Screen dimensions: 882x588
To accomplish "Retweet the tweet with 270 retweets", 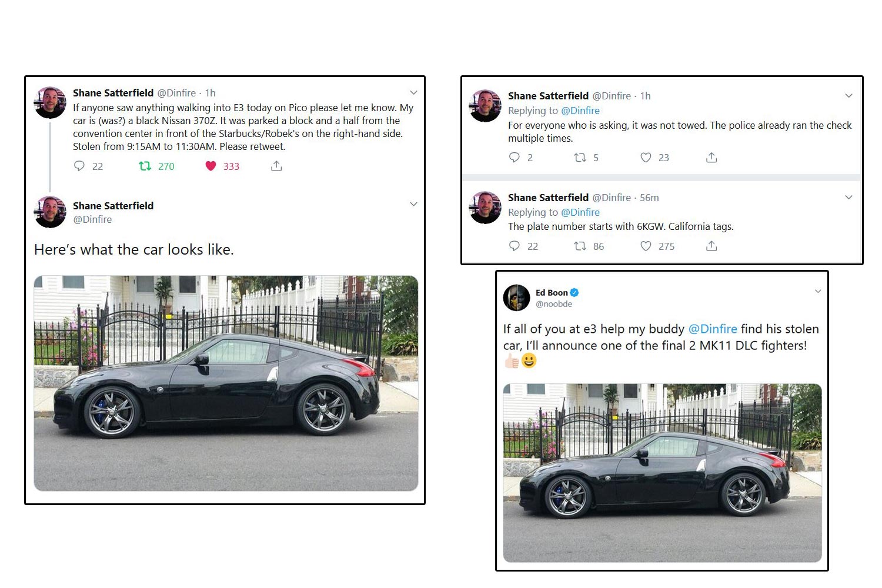I will coord(145,166).
